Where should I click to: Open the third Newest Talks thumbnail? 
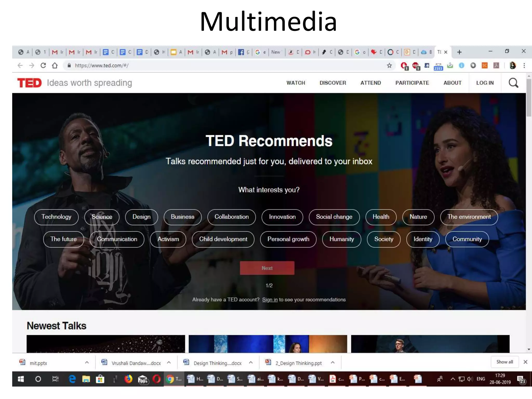tap(430, 344)
